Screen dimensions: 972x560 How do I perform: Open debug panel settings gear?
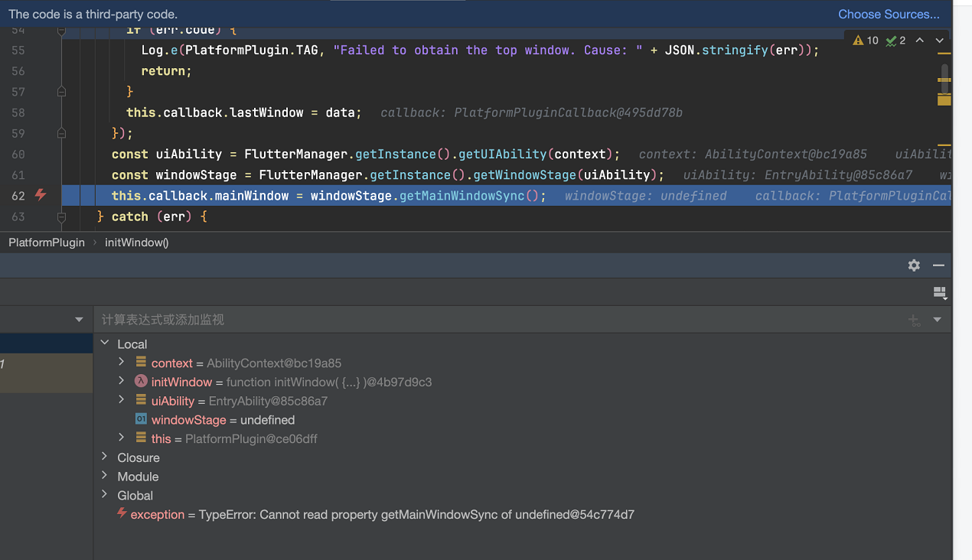pos(914,265)
